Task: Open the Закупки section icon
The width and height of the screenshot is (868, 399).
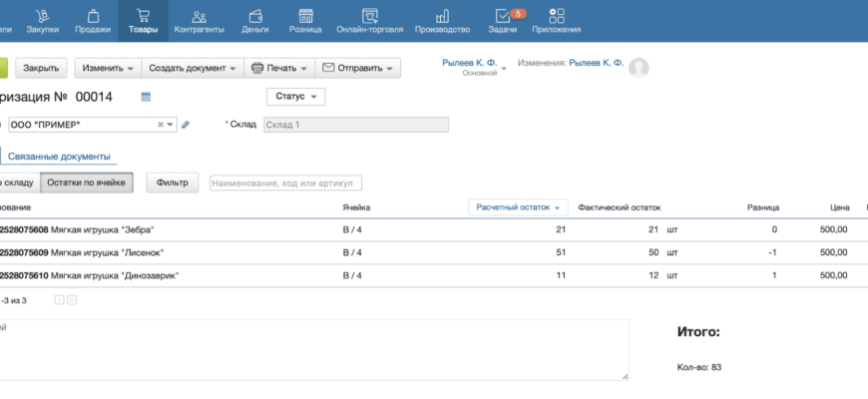Action: pos(42,16)
